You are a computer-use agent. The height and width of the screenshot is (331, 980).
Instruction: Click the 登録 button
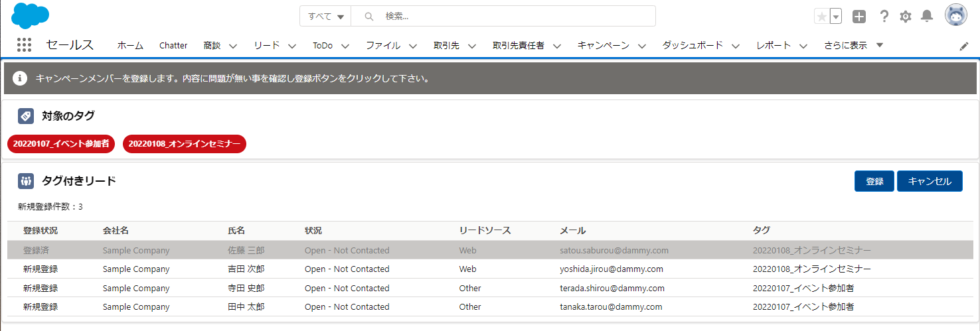coord(874,181)
